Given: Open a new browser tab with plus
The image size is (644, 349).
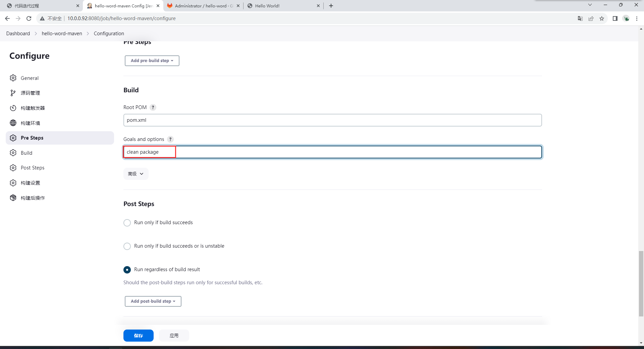Looking at the screenshot, I should pos(331,6).
